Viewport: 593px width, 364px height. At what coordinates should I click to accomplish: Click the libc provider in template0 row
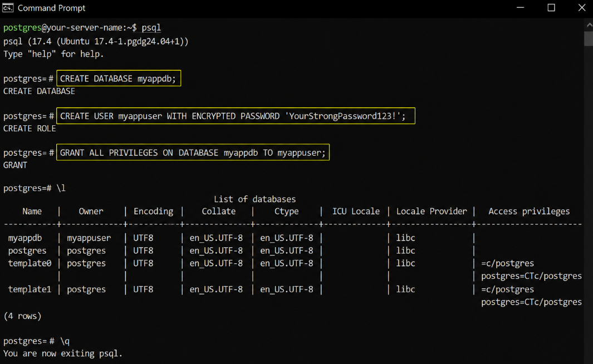[x=406, y=263]
